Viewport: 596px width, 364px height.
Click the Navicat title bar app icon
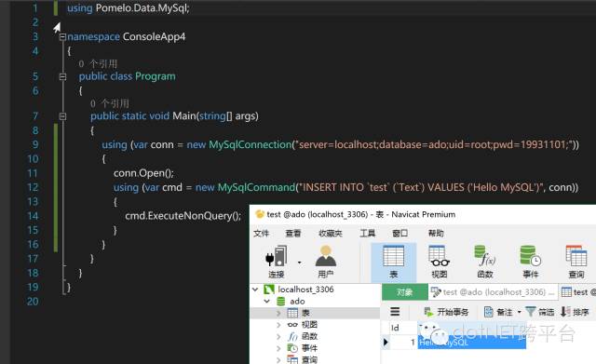pyautogui.click(x=260, y=214)
